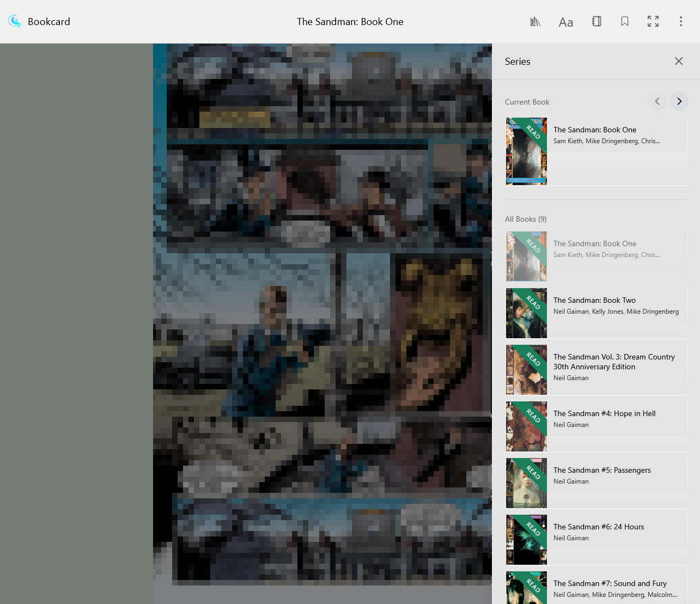This screenshot has width=700, height=604.
Task: Go to next book in series
Action: [x=679, y=101]
